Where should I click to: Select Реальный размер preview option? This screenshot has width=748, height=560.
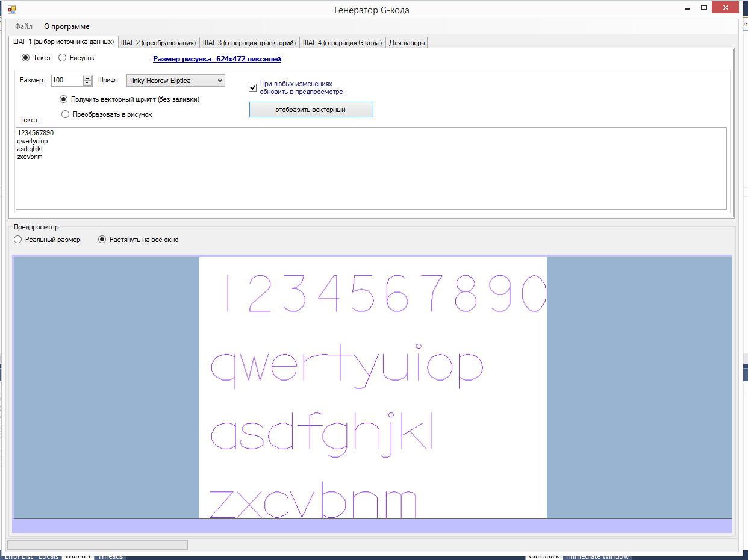[47, 240]
